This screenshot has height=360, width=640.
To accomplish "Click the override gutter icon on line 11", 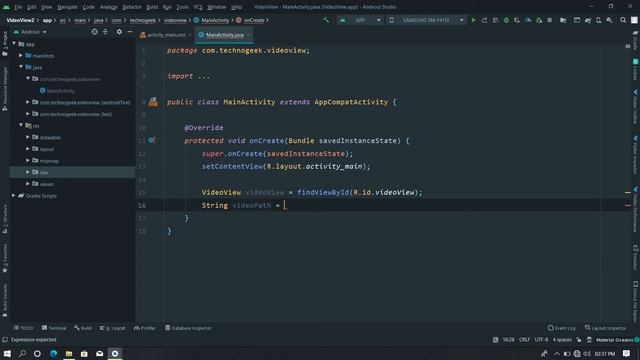I will (x=151, y=140).
